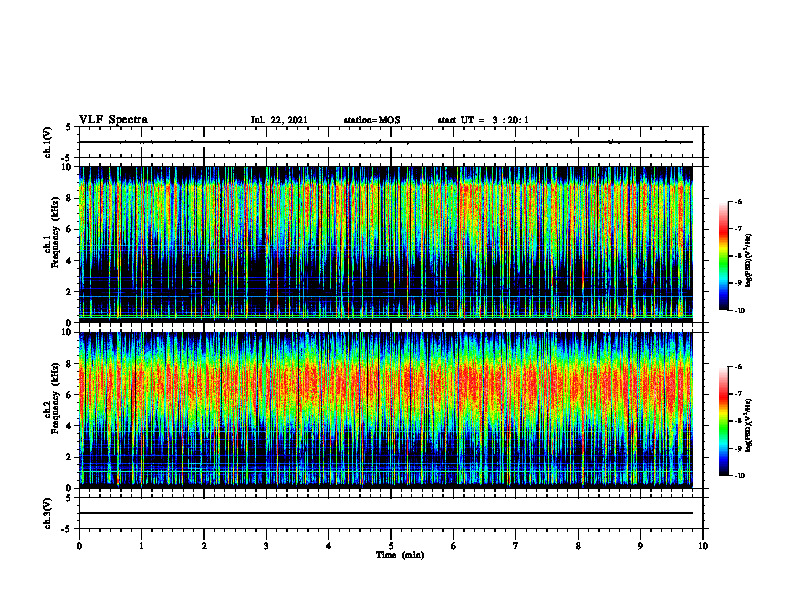Click the "2" kHz tick of ch.2 panel
The image size is (792, 612).
click(69, 457)
